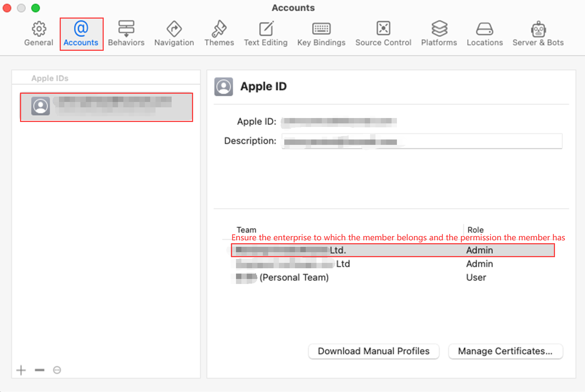Image resolution: width=585 pixels, height=392 pixels.
Task: Open the Server & Bots pane
Action: 538,33
